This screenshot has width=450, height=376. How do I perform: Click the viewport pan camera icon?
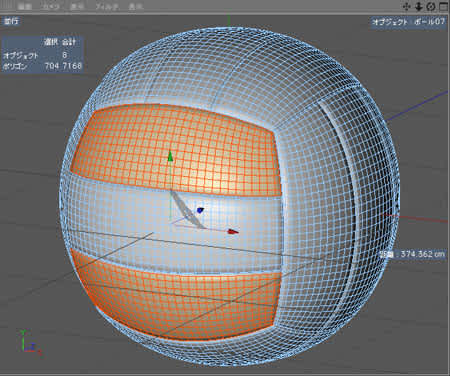[406, 6]
